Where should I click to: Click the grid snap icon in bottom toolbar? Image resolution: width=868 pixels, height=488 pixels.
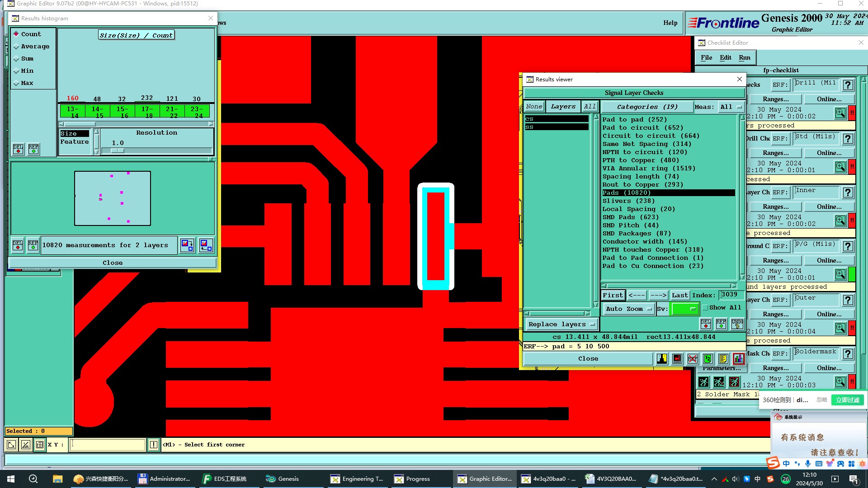point(40,445)
